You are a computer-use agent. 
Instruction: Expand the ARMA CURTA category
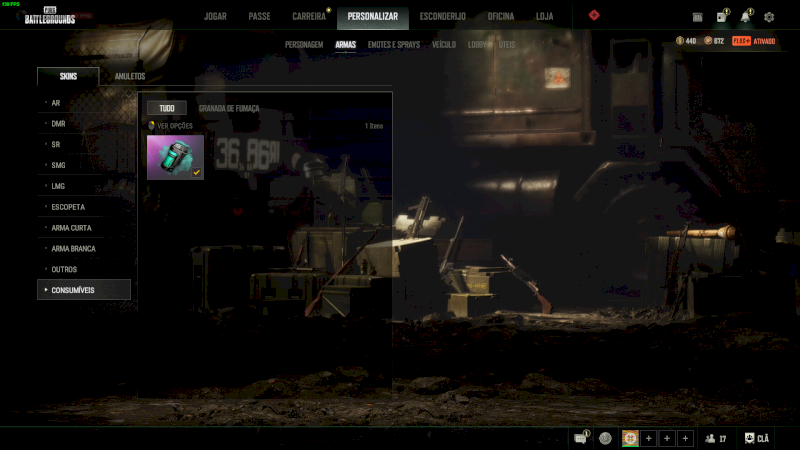pyautogui.click(x=84, y=228)
